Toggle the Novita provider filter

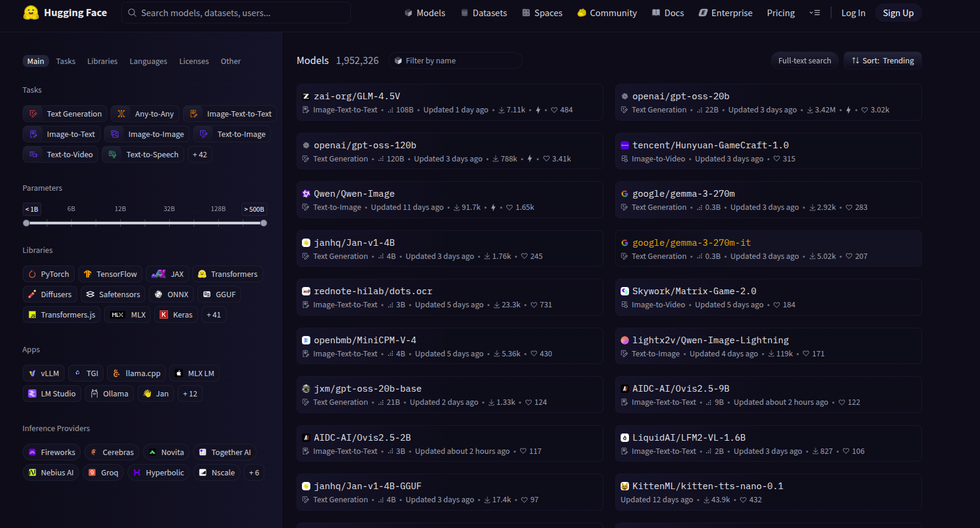(166, 452)
